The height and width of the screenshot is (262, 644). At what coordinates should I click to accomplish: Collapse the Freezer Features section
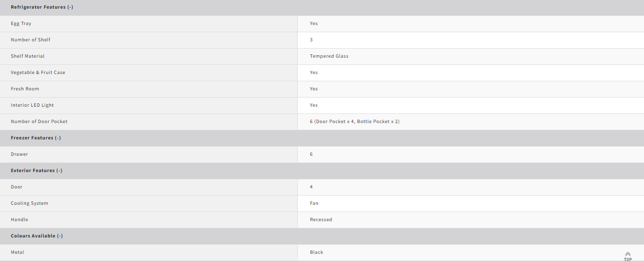[x=36, y=138]
